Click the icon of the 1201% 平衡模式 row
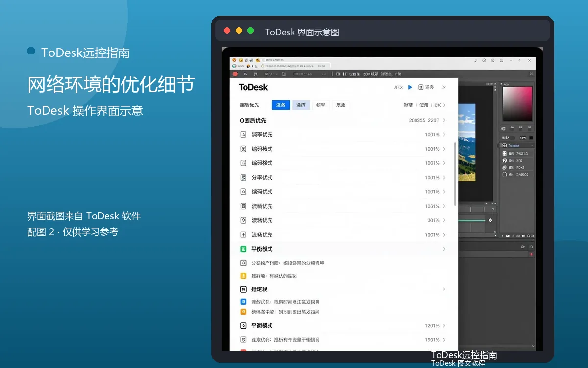 point(243,325)
